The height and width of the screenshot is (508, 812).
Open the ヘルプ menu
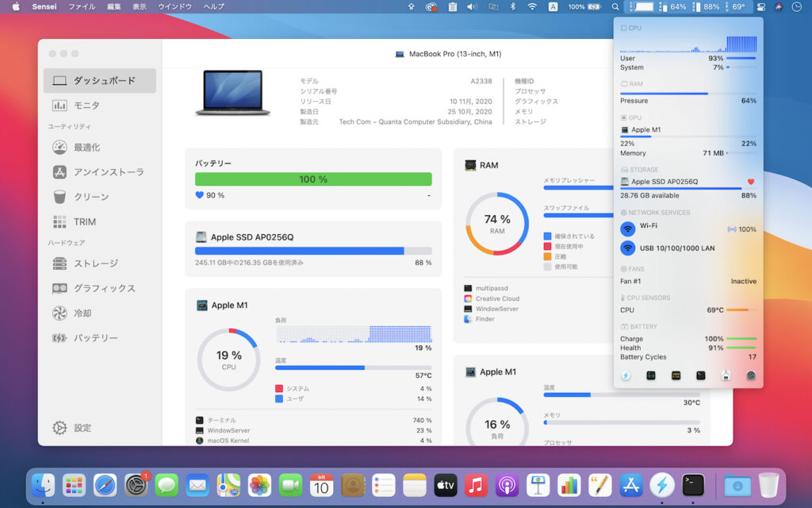point(213,6)
